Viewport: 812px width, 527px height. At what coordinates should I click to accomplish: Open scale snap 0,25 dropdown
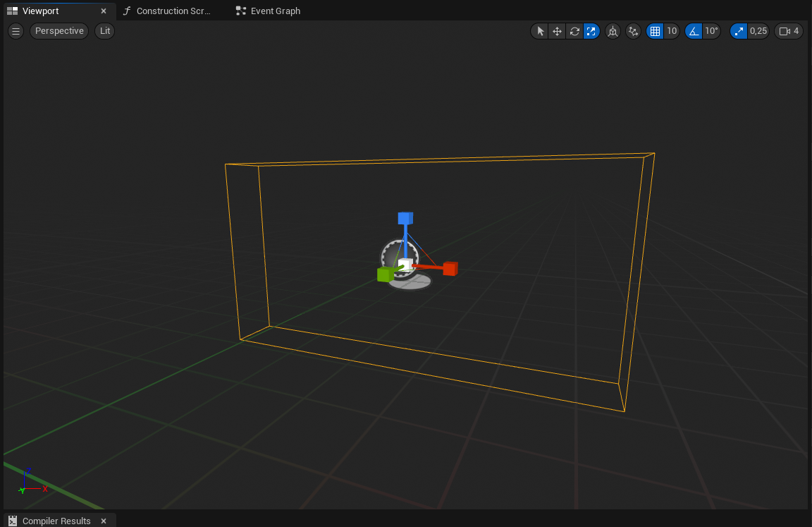(758, 31)
